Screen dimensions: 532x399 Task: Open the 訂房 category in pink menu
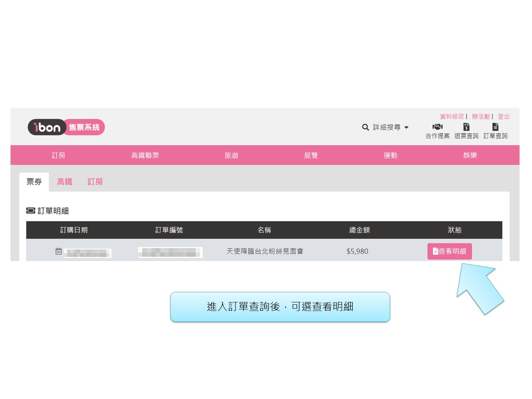pyautogui.click(x=58, y=155)
